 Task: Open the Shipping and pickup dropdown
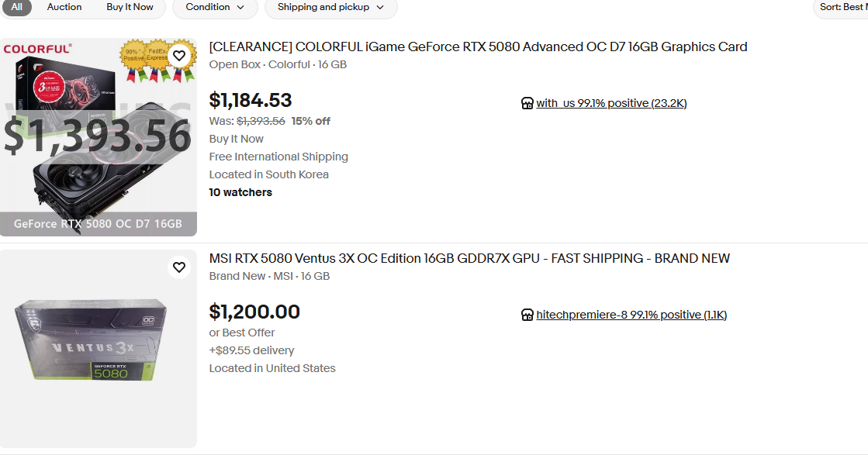tap(330, 7)
